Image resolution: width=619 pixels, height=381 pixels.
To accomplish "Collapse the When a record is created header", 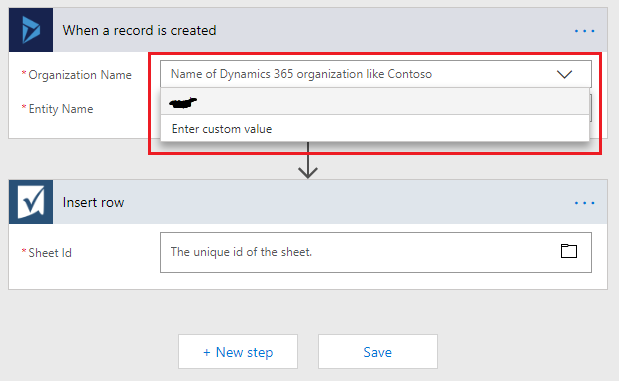I will pyautogui.click(x=308, y=30).
